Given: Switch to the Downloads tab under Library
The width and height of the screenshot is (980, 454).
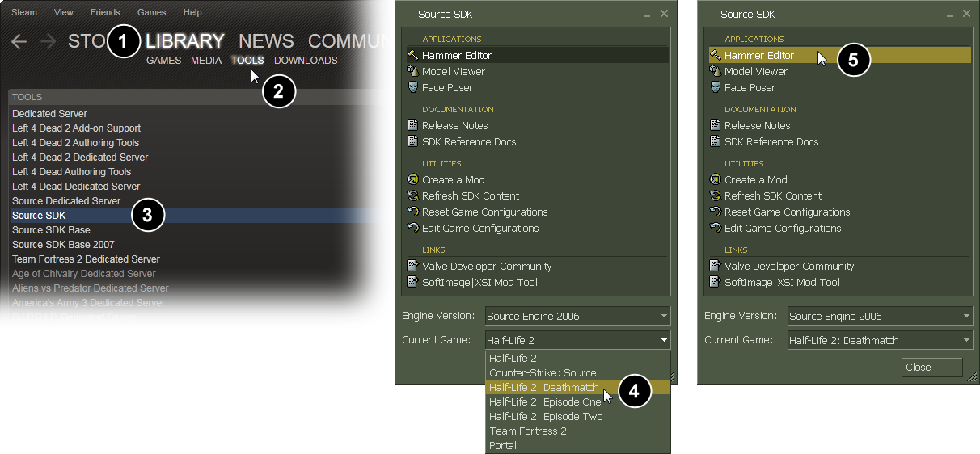Looking at the screenshot, I should (306, 61).
